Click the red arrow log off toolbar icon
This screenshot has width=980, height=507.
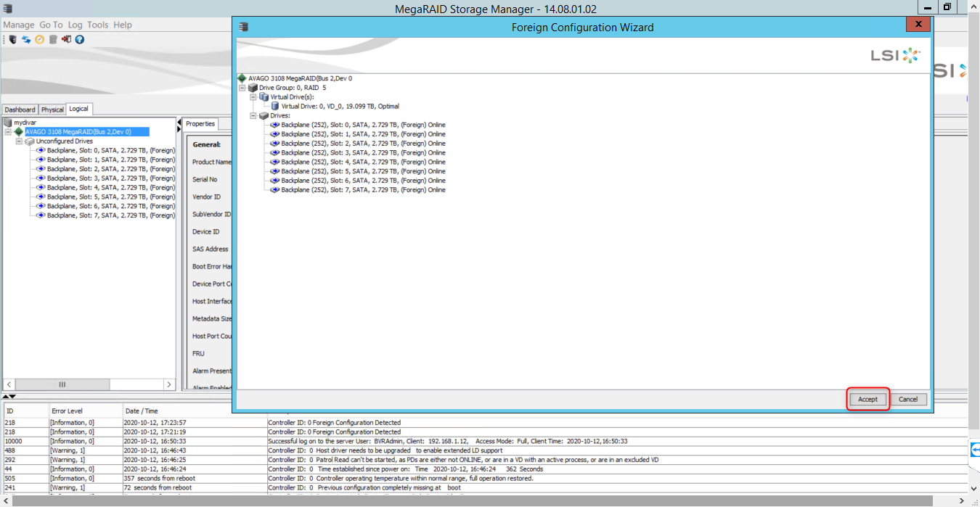pos(66,39)
